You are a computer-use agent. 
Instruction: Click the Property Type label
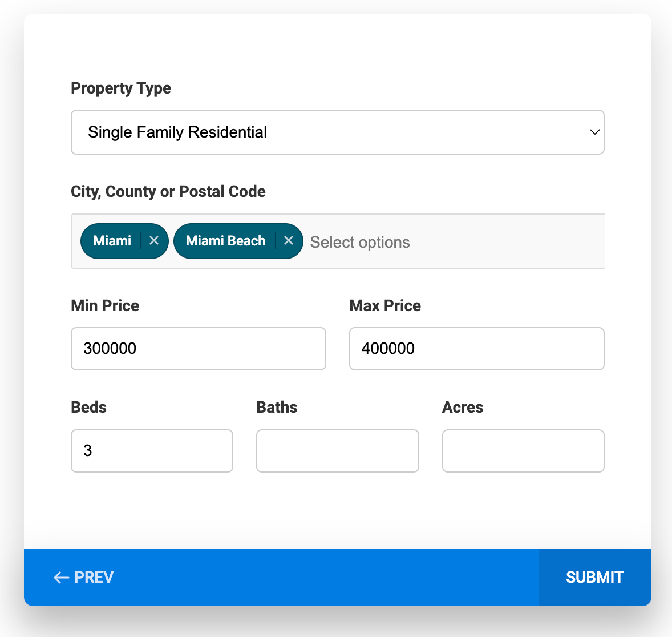click(121, 88)
